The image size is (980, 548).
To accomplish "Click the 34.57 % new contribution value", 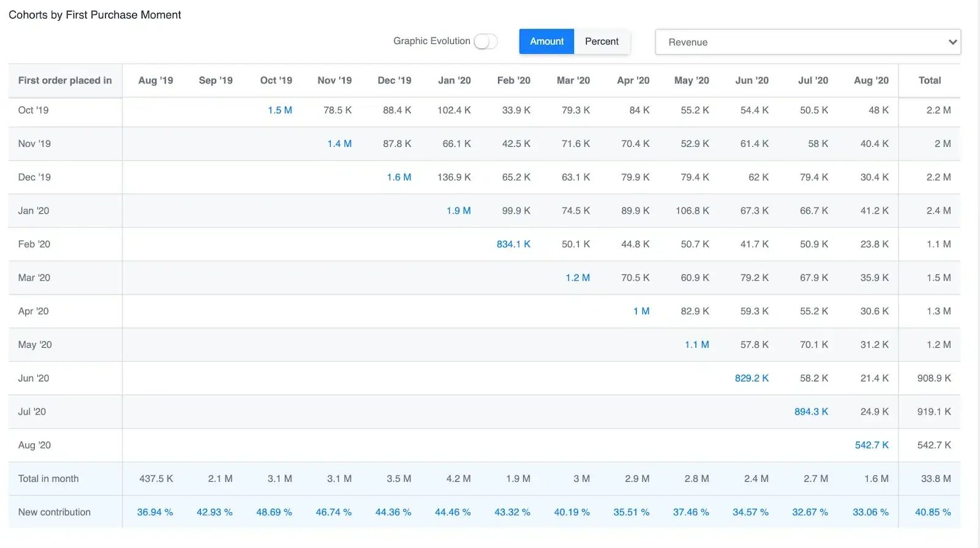I will (750, 512).
